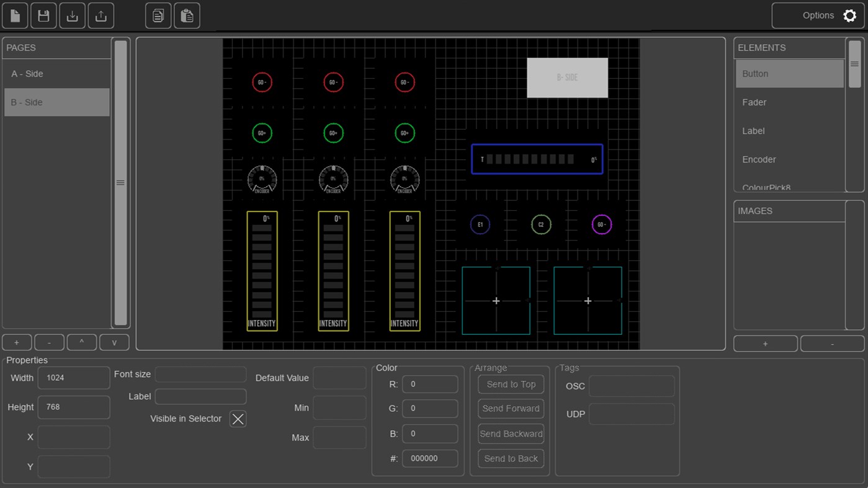Viewport: 868px width, 488px height.
Task: Click the hex color field showing 000000
Action: click(x=430, y=458)
